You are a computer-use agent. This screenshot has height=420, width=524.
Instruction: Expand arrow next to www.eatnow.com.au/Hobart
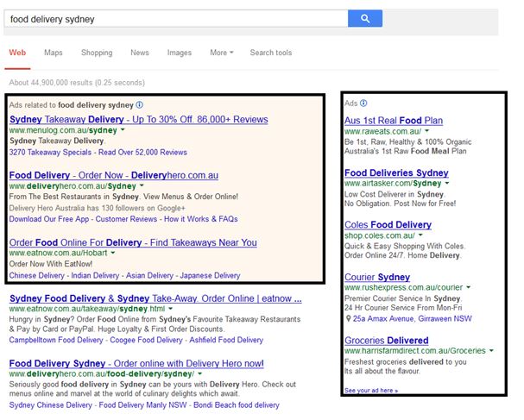[x=113, y=253]
